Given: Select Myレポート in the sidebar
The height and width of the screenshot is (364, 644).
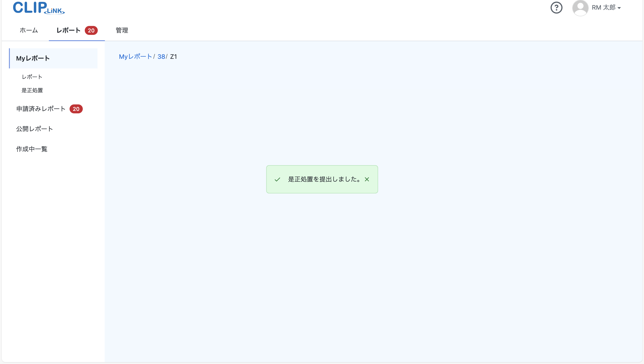Looking at the screenshot, I should click(33, 58).
